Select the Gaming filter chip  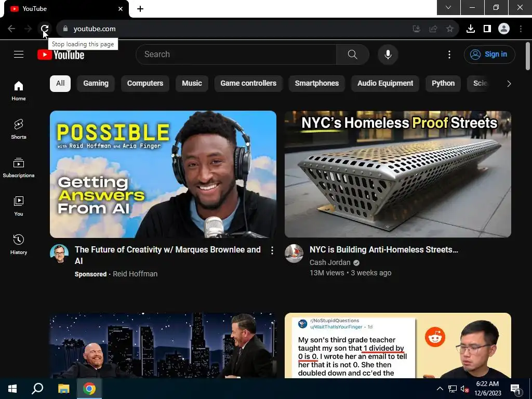coord(96,84)
